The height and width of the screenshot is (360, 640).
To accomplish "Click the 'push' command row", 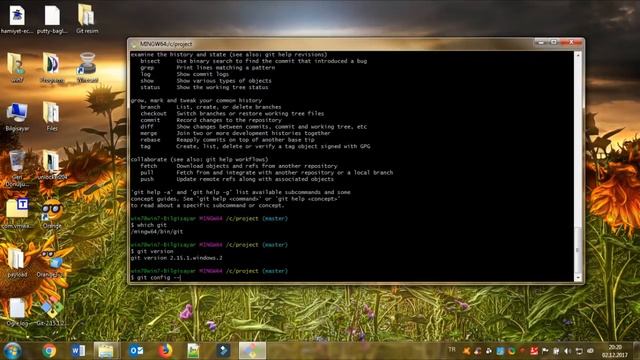I will (237, 179).
